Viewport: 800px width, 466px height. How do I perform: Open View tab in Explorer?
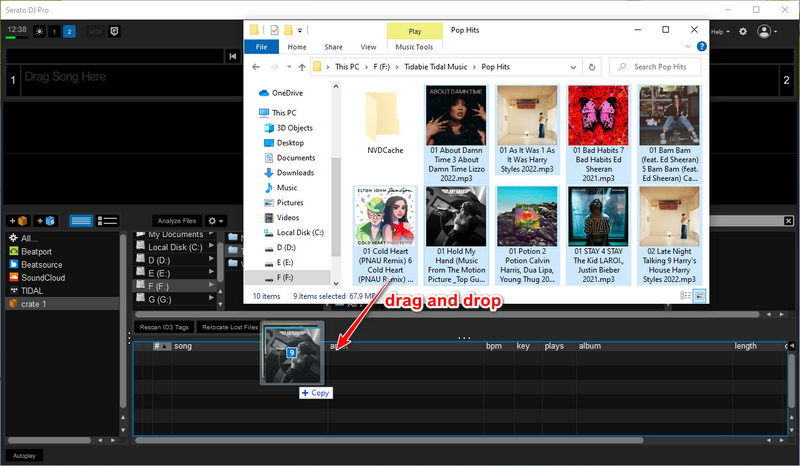368,47
